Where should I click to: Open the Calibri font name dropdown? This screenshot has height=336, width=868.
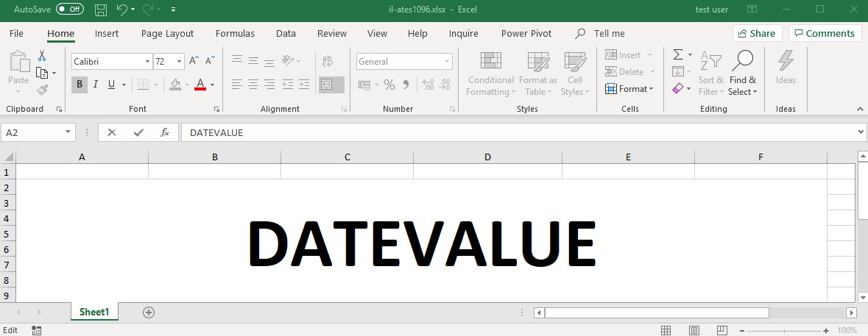pos(148,62)
